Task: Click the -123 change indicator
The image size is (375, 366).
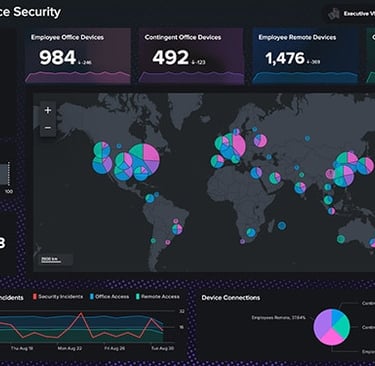Action: tap(198, 62)
